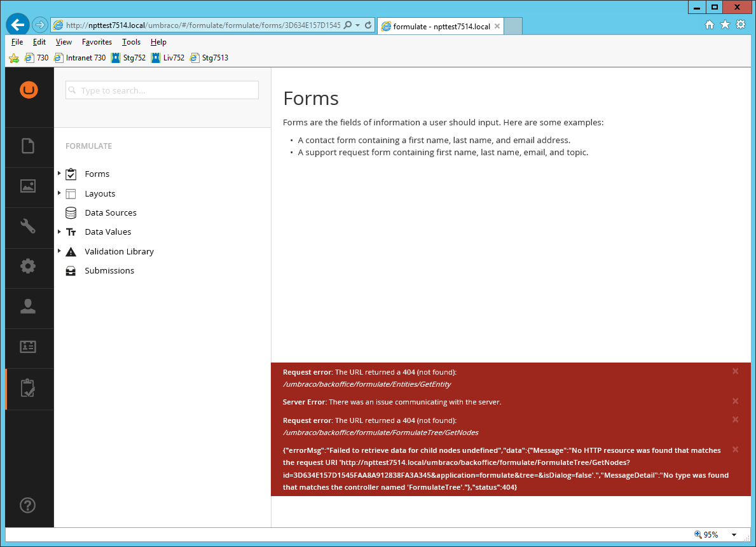Expand the Layouts tree node

(59, 193)
